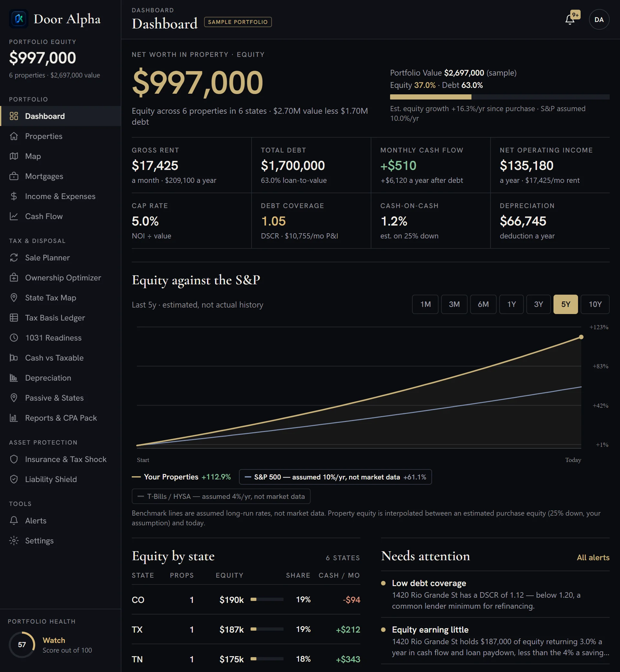Screen dimensions: 620x672
Task: Click the Door Alpha logo icon
Action: point(19,19)
